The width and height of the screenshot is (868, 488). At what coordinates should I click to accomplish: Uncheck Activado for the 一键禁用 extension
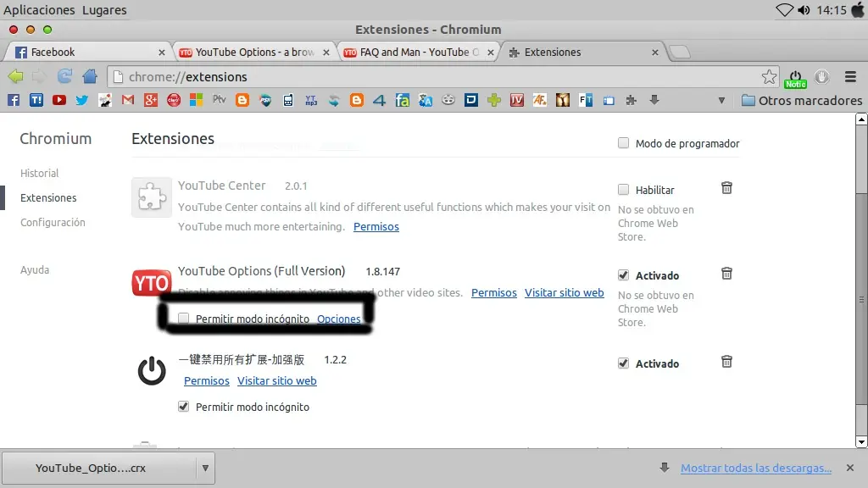[623, 363]
